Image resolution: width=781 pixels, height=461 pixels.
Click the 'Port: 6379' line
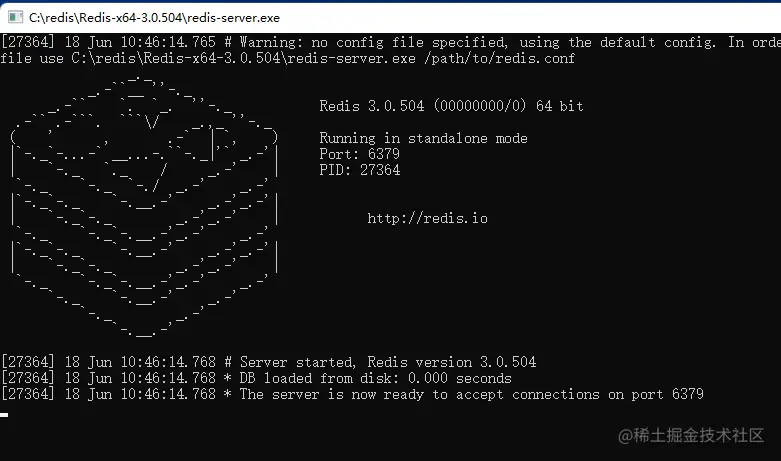(360, 154)
